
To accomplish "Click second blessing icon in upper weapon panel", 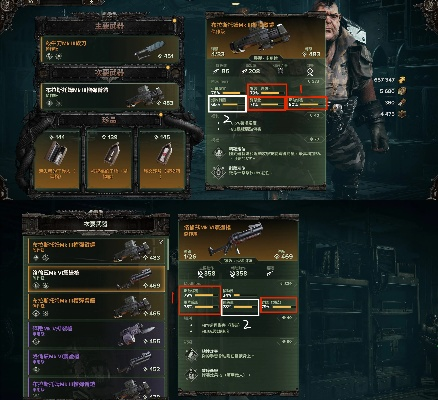I will 219,171.
